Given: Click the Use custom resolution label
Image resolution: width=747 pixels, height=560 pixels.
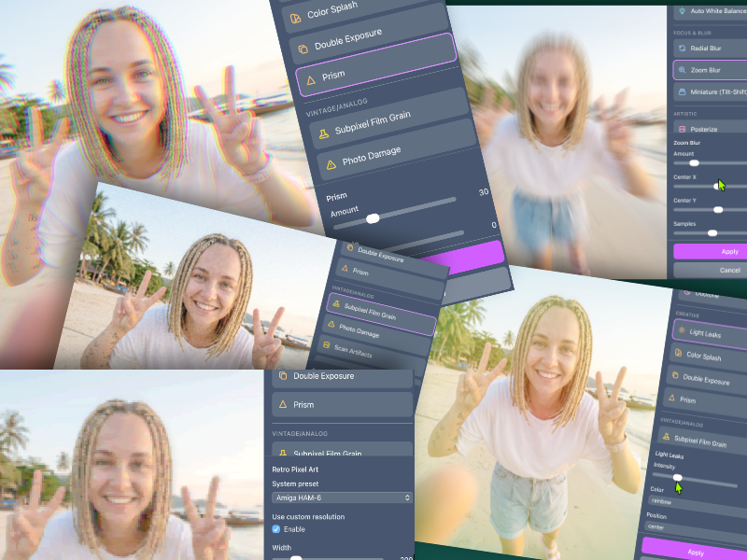Looking at the screenshot, I should 308,516.
